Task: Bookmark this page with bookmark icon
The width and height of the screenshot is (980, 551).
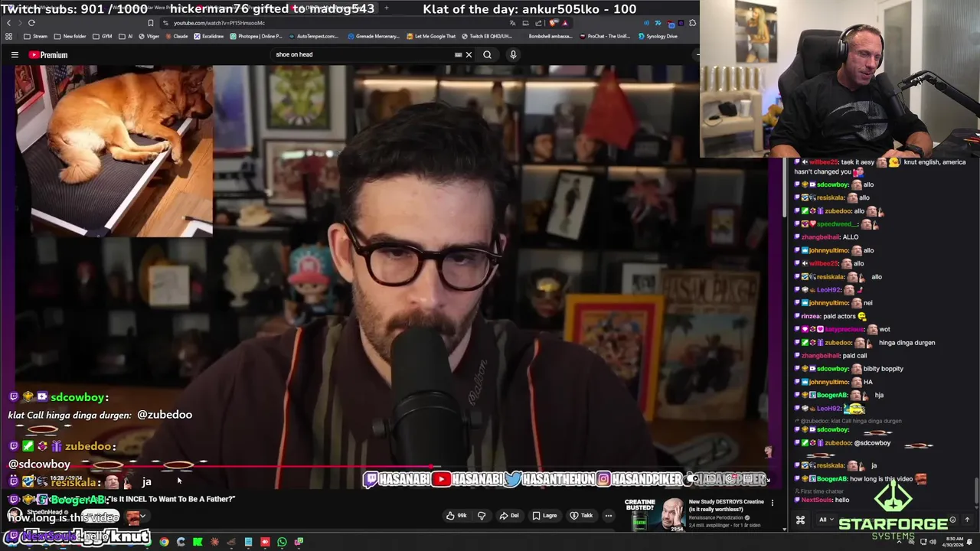Action: tap(151, 23)
